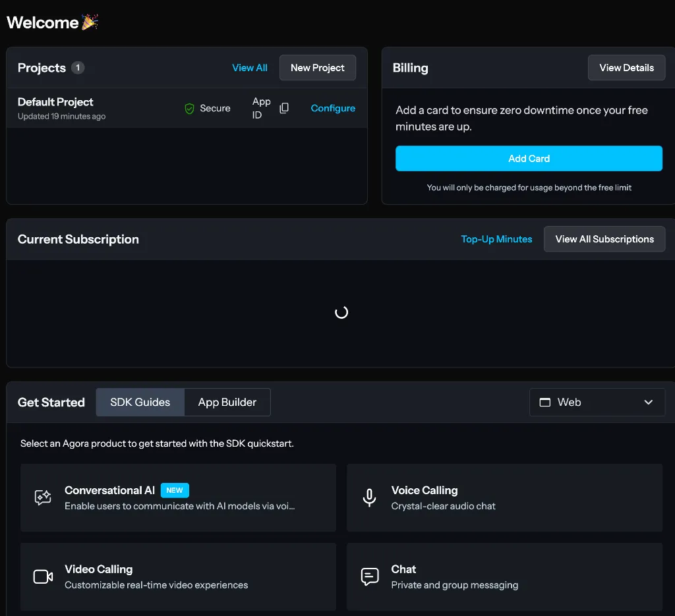Click the NEW badge on Conversational AI
Screen dimensions: 675x616
tap(175, 490)
